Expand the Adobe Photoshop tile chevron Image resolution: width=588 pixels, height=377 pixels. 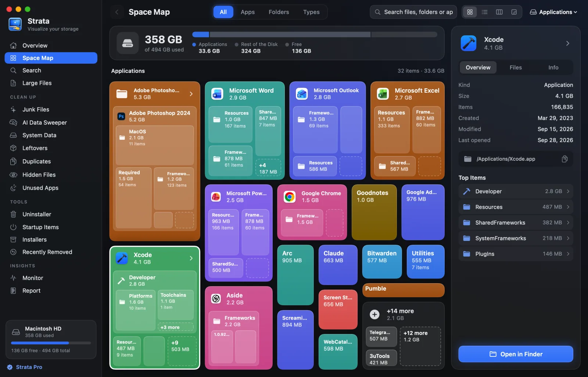click(x=191, y=94)
